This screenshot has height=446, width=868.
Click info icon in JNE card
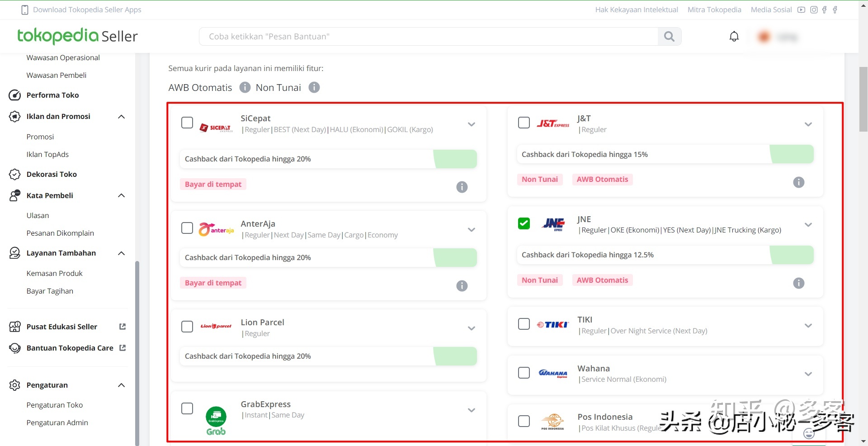pos(799,283)
